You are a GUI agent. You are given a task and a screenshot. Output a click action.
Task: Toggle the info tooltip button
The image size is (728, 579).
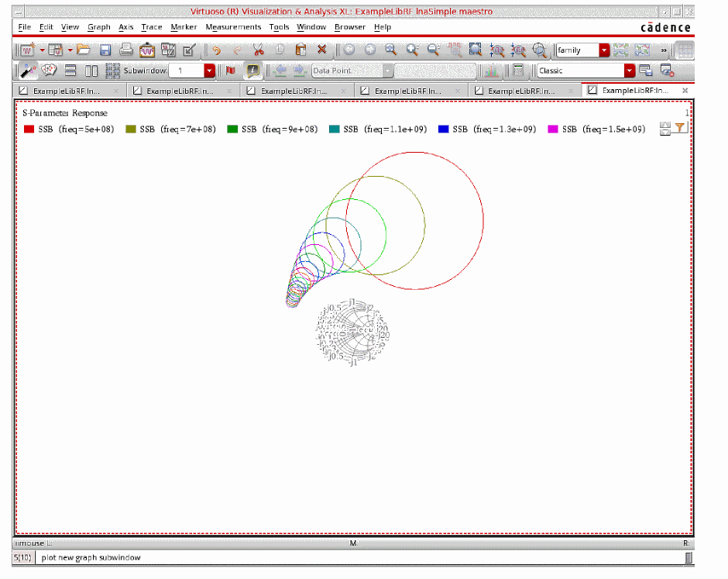252,71
